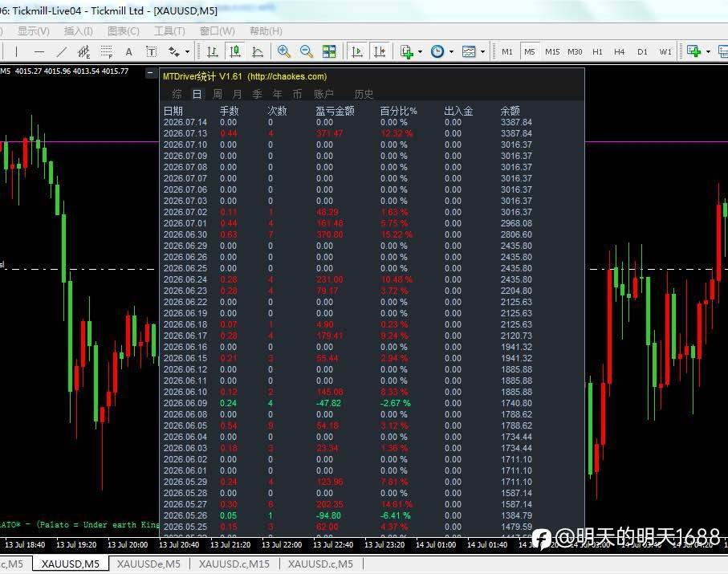Image resolution: width=728 pixels, height=574 pixels.
Task: Expand the indicators dropdown arrow
Action: coord(420,51)
